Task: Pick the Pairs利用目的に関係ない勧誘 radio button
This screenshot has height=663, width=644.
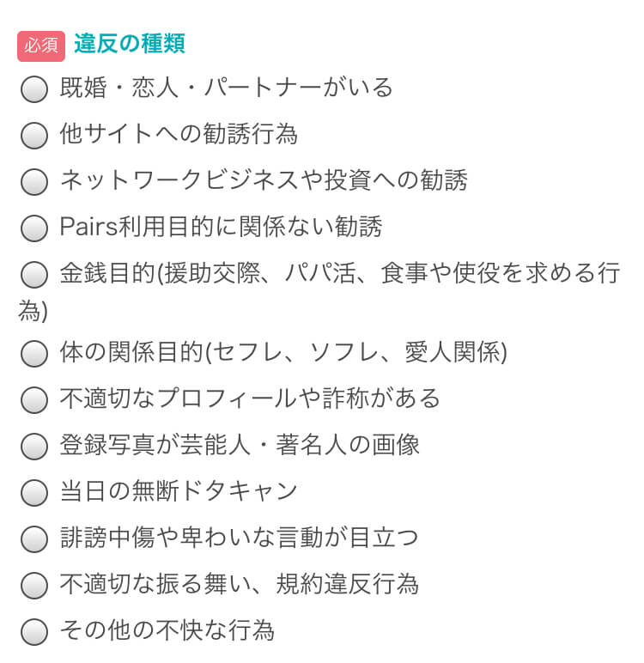Action: point(33,228)
